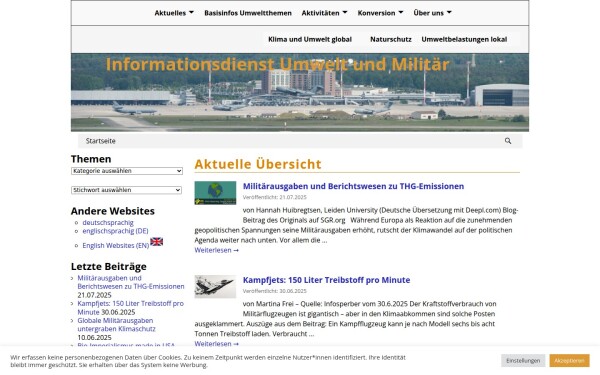Click the globe thumbnail of Militärausgaben article
Screen dimensions: 600x375
tap(215, 193)
